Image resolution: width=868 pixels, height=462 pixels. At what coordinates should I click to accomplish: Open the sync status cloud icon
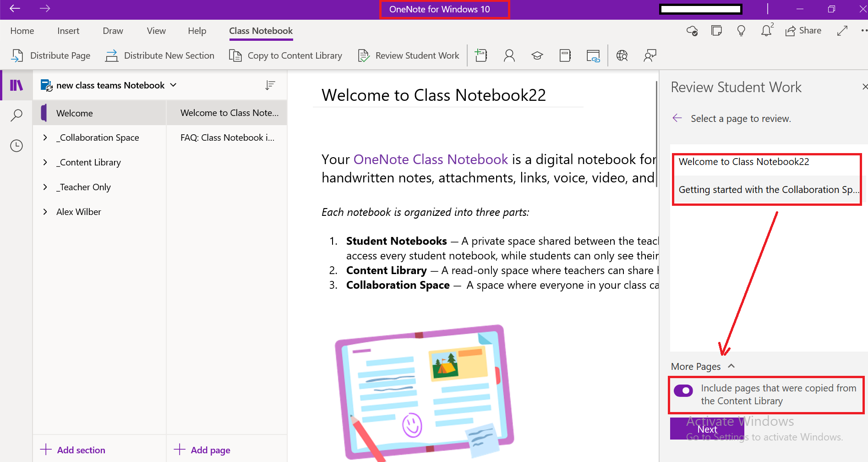[692, 31]
